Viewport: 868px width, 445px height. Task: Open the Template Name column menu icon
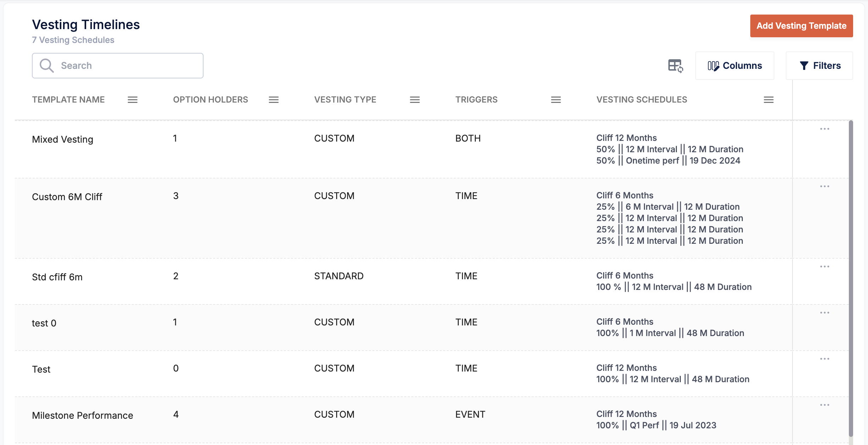[133, 100]
